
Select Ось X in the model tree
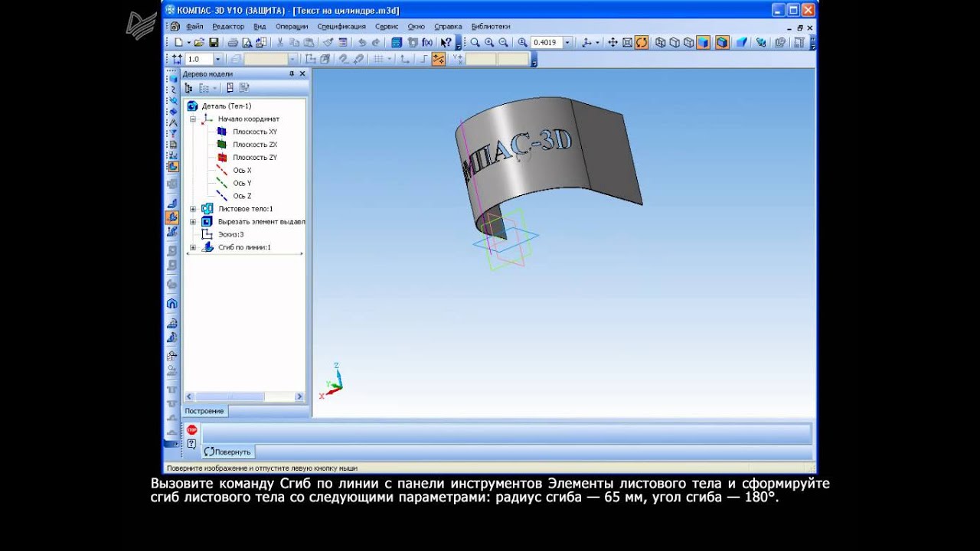[x=242, y=171]
